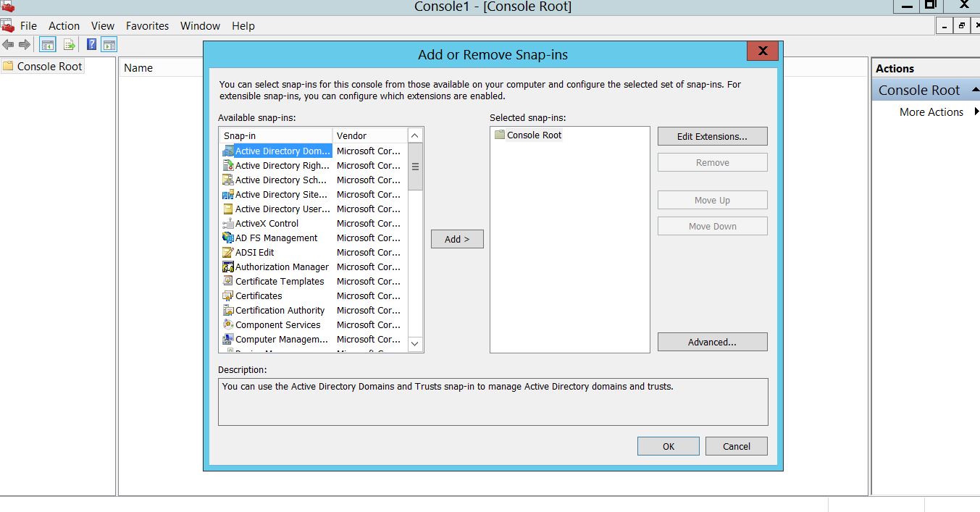Open the Window menu
This screenshot has width=980, height=512.
(200, 26)
